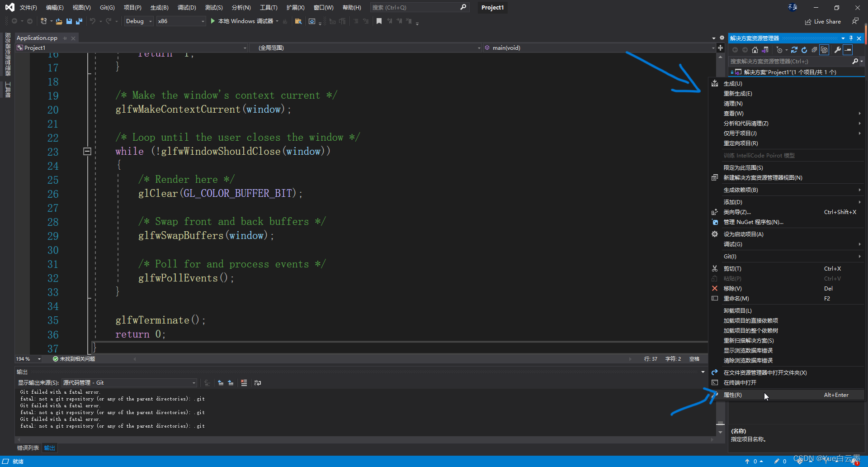Collapse the while loop fold box at line 23
Image resolution: width=868 pixels, height=467 pixels.
(87, 152)
